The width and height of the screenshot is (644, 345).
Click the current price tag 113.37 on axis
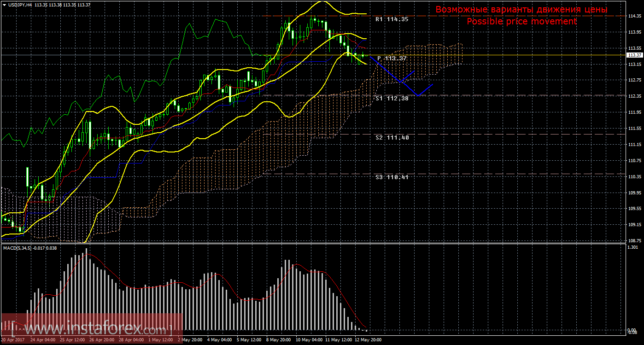(x=634, y=55)
